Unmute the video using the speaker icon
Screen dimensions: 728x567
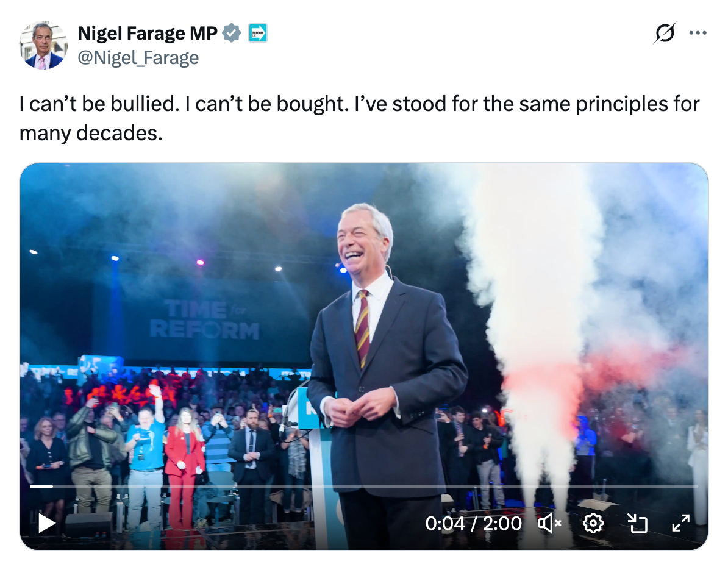[549, 523]
